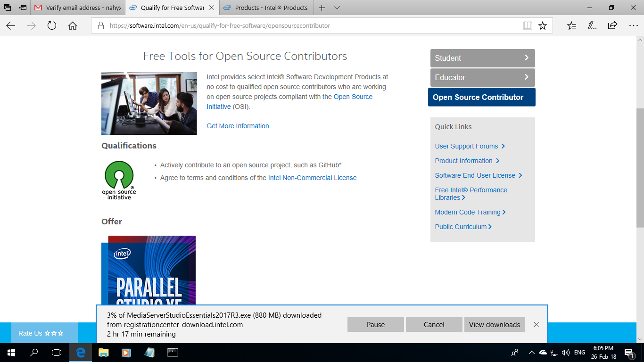Switch to Products - Intel Products tab
This screenshot has height=362, width=644.
(266, 8)
